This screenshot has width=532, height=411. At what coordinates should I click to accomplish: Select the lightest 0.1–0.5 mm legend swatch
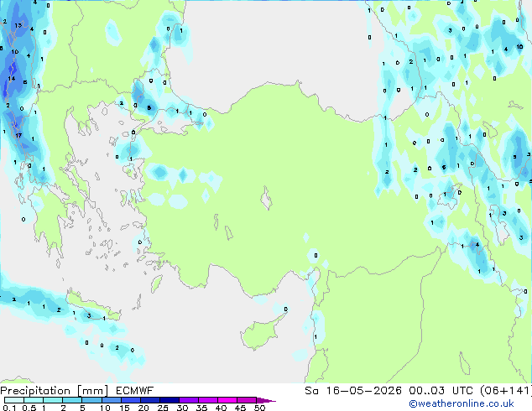pos(14,400)
